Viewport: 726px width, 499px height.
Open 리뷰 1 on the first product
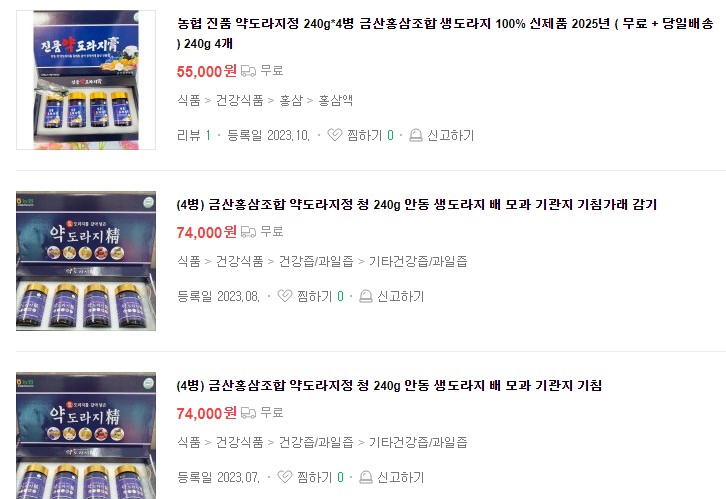coord(194,135)
